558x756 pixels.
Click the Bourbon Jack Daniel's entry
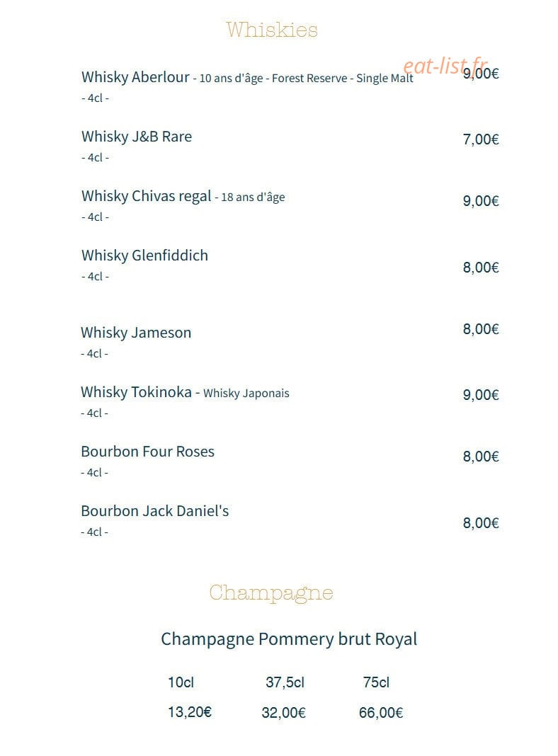pyautogui.click(x=155, y=511)
